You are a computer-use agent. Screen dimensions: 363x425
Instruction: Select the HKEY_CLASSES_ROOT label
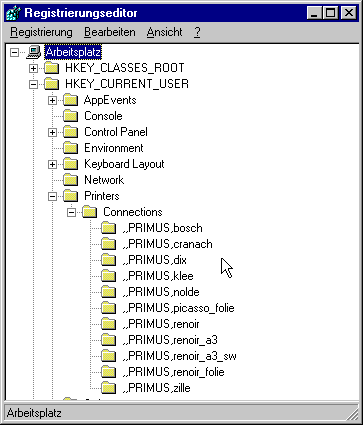pos(125,68)
